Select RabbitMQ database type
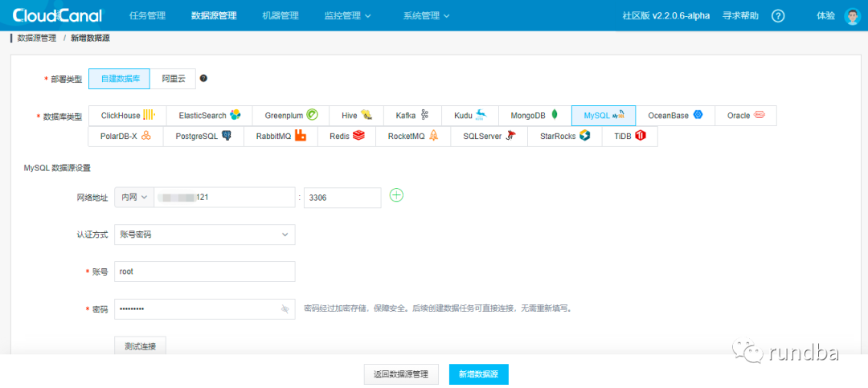Image resolution: width=868 pixels, height=388 pixels. 280,136
